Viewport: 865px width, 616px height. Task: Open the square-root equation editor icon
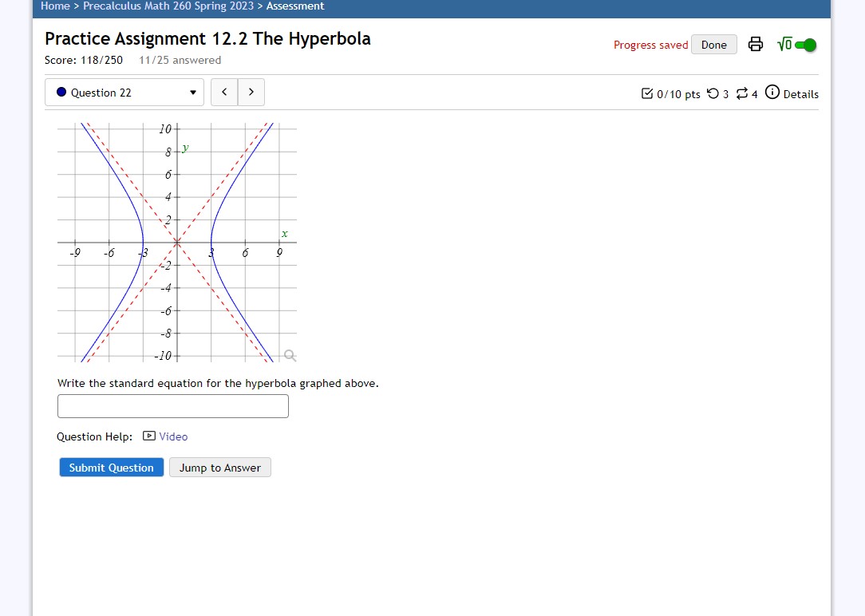click(x=783, y=45)
